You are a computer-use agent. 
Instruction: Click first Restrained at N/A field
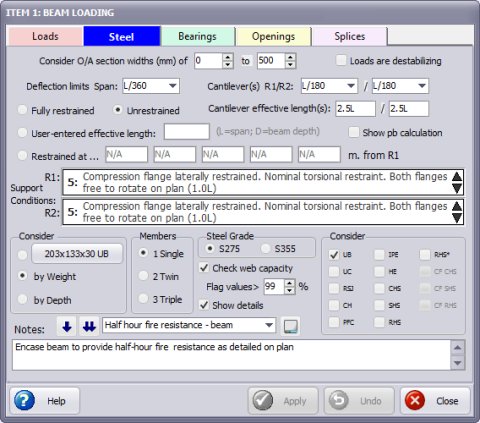(126, 154)
